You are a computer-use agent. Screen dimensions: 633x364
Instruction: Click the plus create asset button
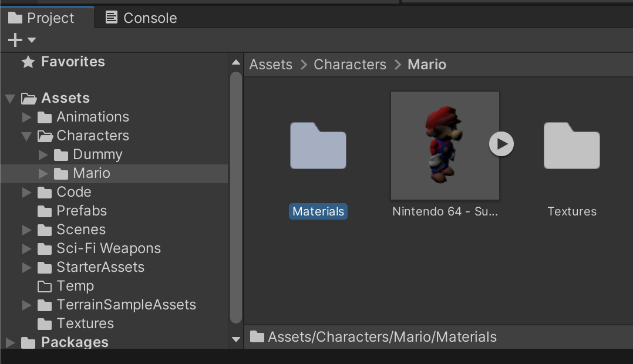(x=15, y=40)
